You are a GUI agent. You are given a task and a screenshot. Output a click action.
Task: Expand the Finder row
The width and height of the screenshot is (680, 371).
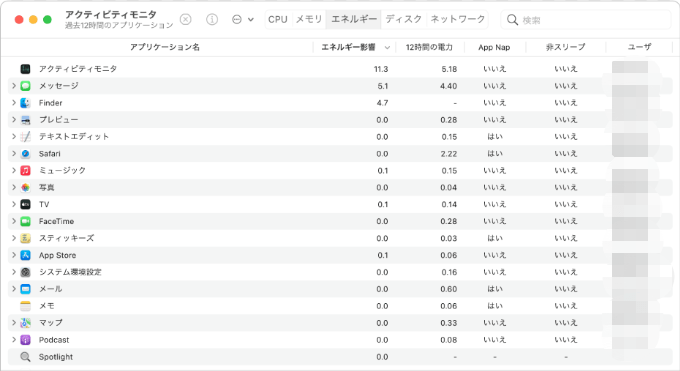pyautogui.click(x=13, y=103)
